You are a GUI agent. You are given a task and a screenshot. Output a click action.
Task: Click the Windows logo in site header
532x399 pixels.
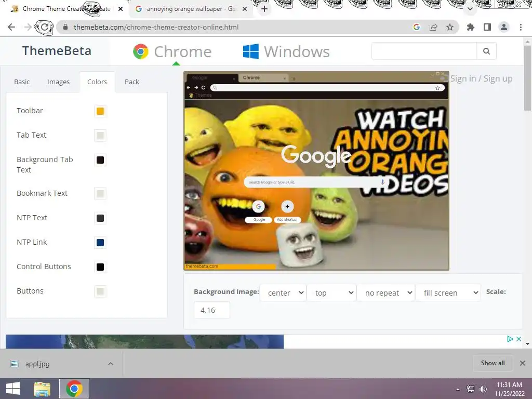coord(251,51)
